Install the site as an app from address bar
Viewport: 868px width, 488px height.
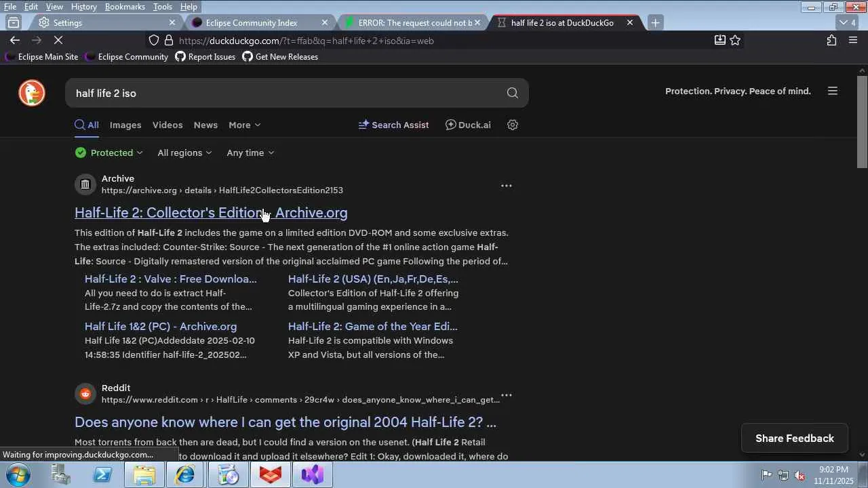[720, 41]
